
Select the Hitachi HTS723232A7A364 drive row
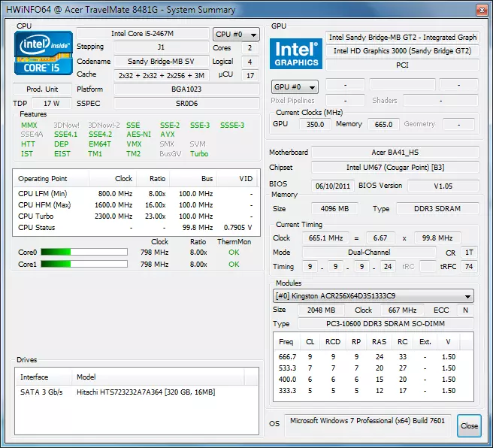tap(137, 392)
